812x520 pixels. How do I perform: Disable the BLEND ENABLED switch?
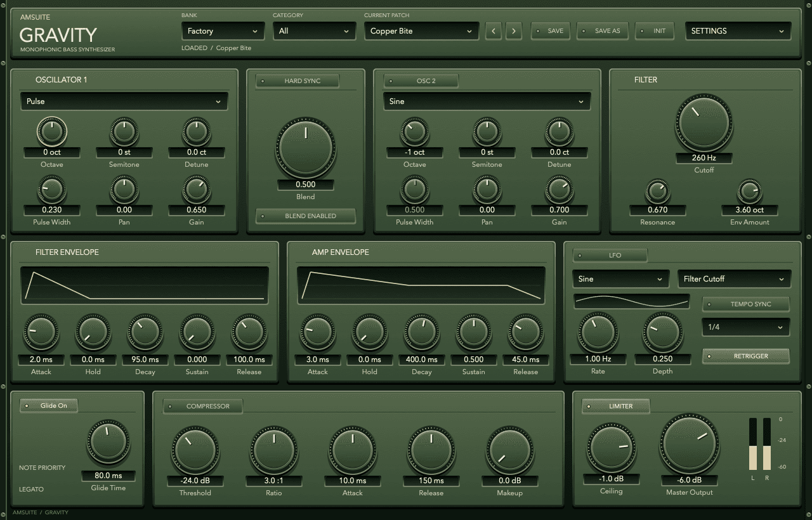[x=306, y=216]
